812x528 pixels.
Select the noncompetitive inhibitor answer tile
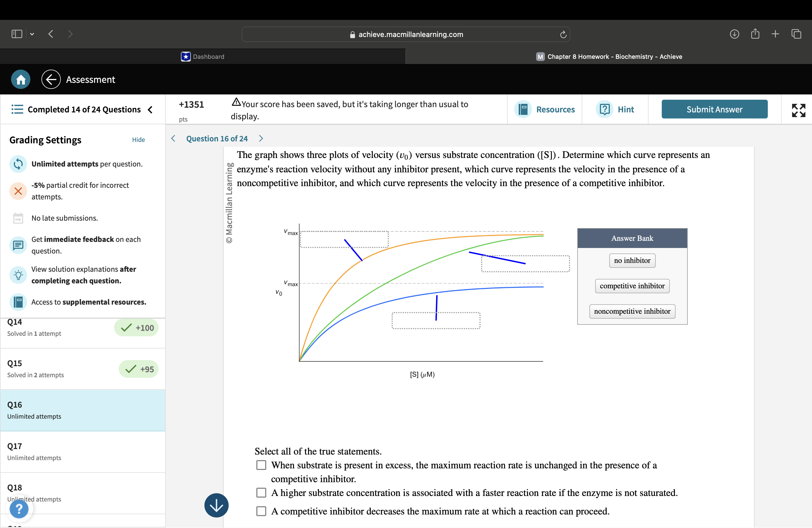coord(632,311)
